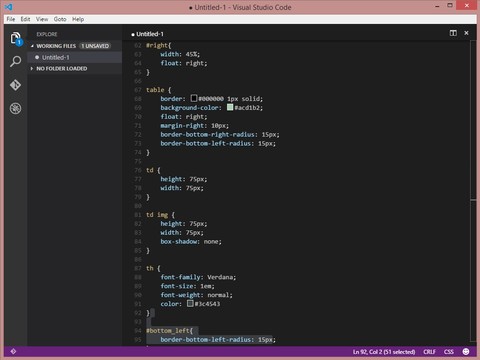This screenshot has height=360, width=480.
Task: Click the smiley feedback icon in status bar
Action: (x=466, y=351)
